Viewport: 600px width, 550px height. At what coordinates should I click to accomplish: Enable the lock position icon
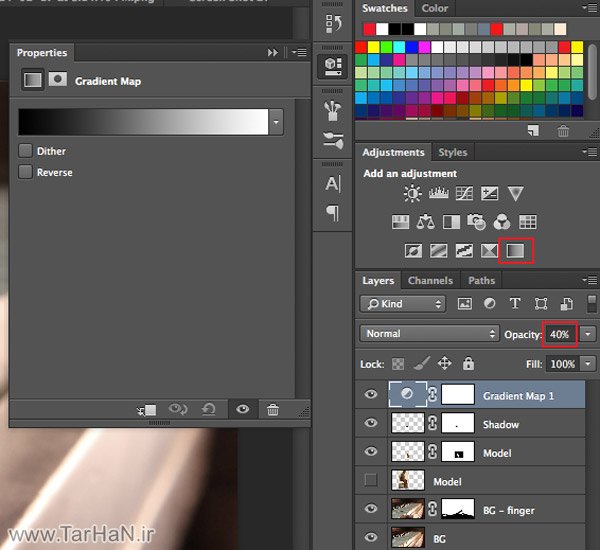tap(444, 364)
